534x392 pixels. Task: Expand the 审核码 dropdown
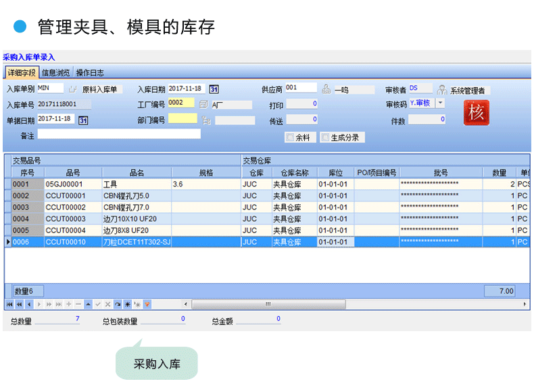coord(440,103)
